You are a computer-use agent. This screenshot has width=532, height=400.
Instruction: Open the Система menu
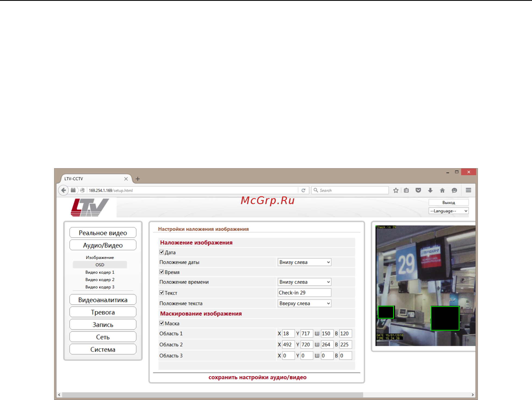[103, 349]
